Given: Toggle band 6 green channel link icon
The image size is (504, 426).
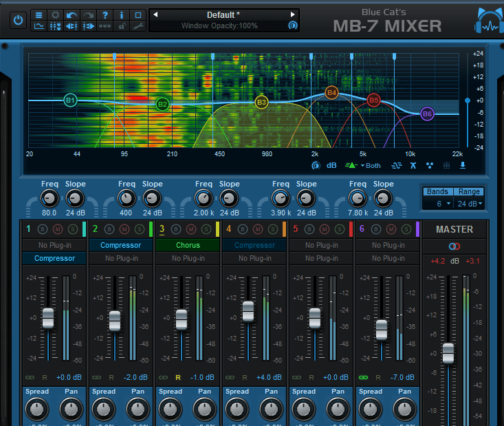Looking at the screenshot, I should pyautogui.click(x=363, y=377).
